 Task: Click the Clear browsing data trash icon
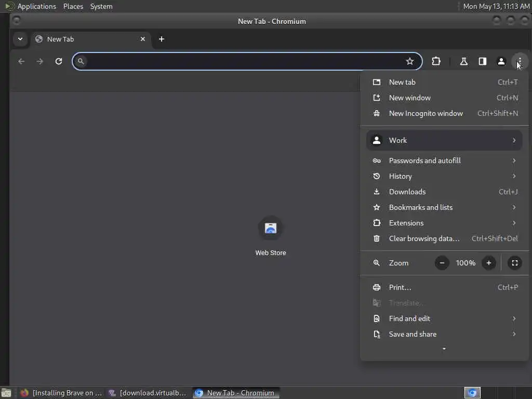coord(377,239)
